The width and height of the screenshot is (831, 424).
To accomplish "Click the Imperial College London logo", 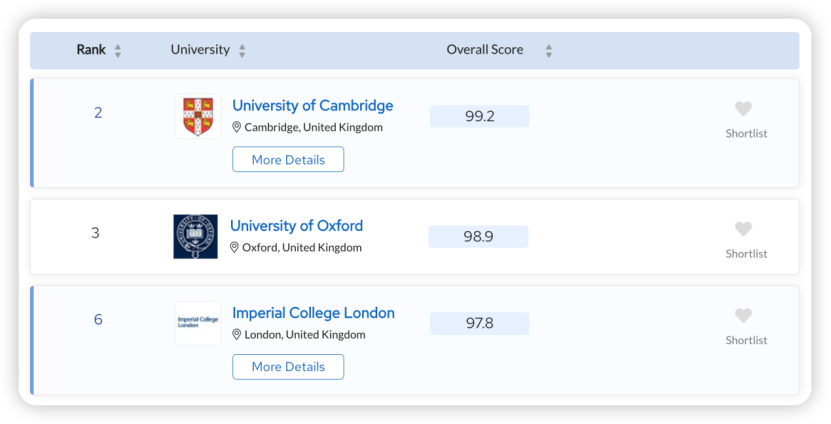I will (198, 323).
